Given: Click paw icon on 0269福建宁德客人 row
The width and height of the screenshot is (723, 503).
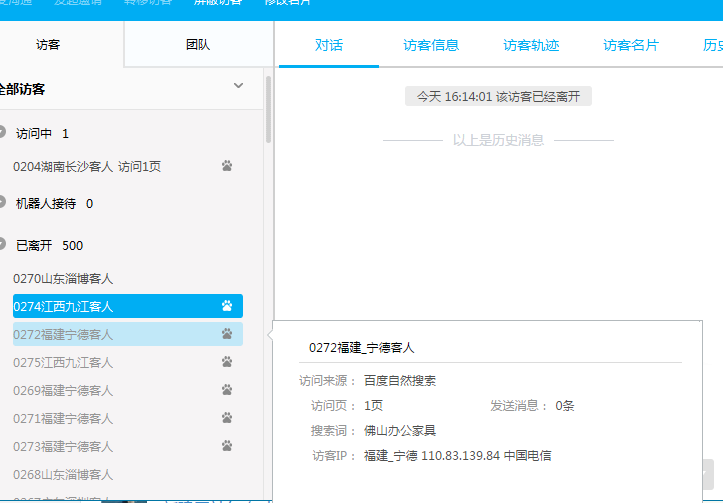Looking at the screenshot, I should (227, 390).
